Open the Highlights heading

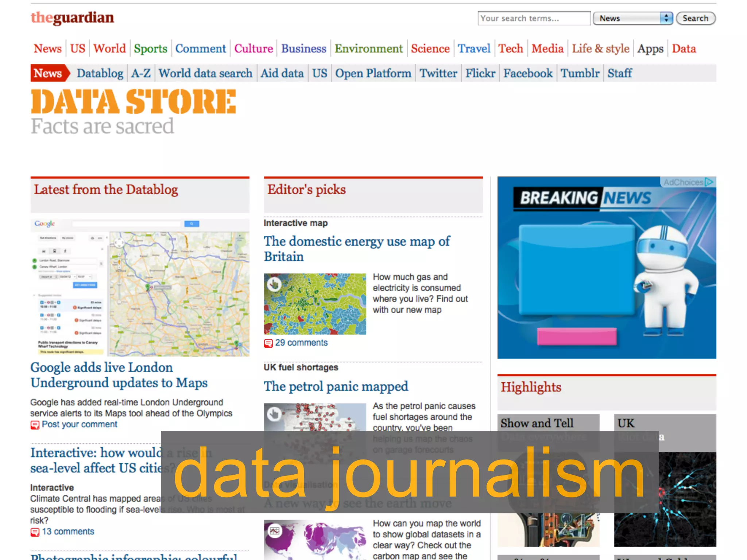531,388
